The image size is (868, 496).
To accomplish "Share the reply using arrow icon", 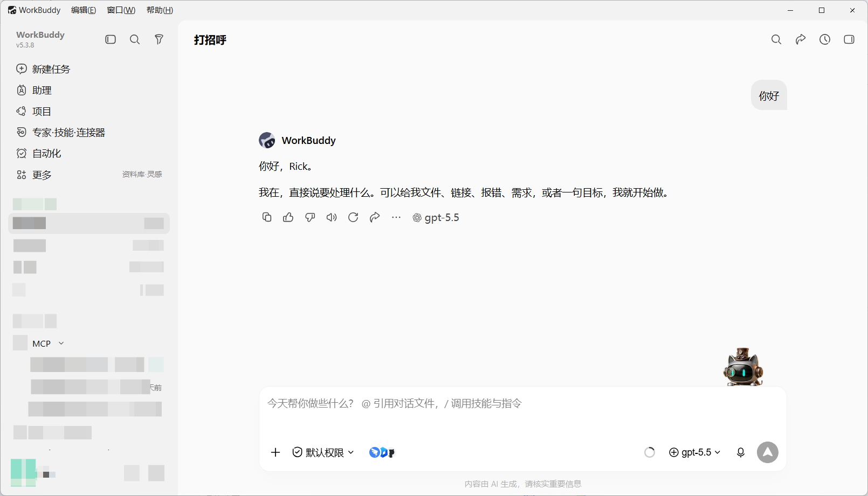I will pos(375,217).
